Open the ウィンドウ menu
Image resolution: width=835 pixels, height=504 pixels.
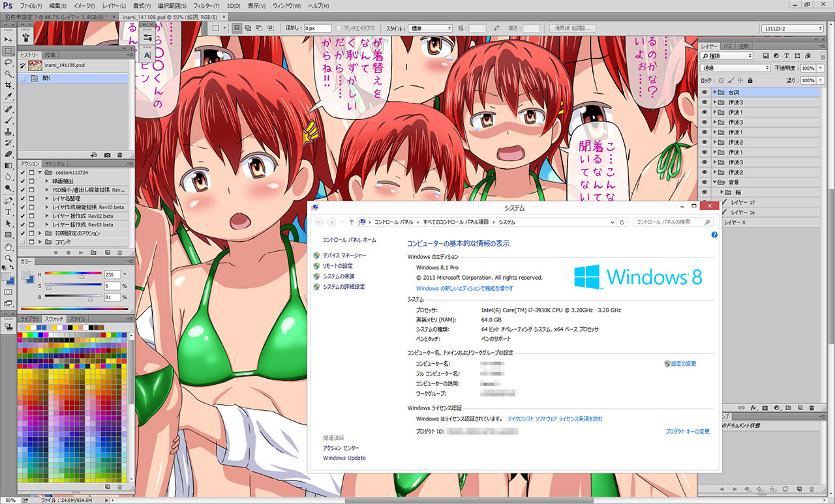pos(287,6)
